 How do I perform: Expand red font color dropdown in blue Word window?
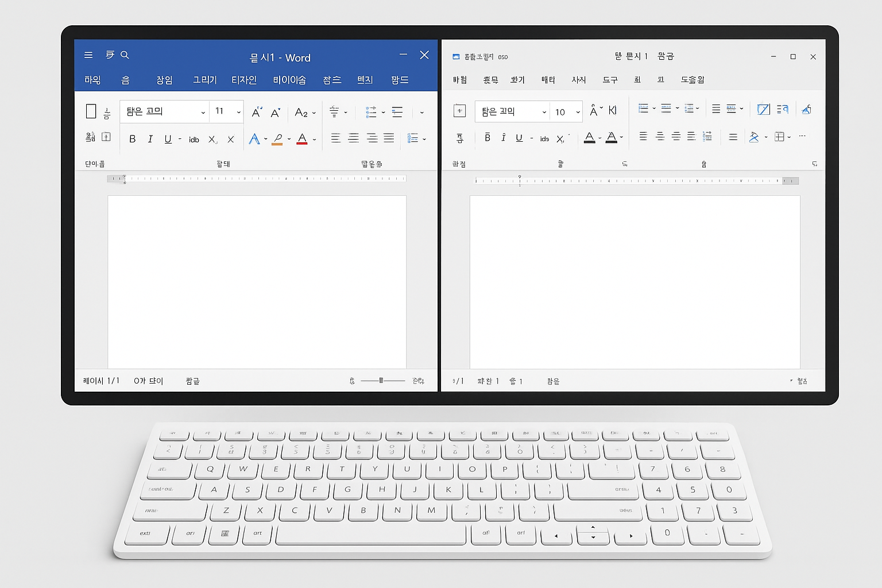[314, 140]
